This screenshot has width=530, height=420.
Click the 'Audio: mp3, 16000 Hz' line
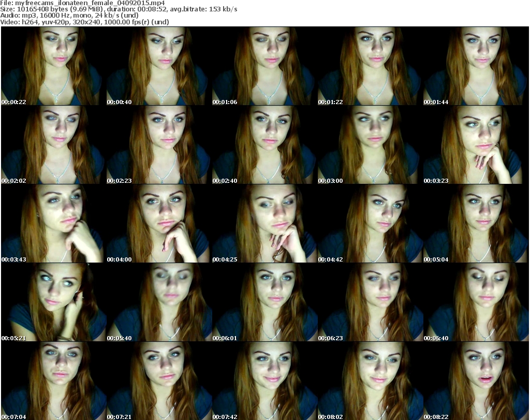click(x=69, y=15)
